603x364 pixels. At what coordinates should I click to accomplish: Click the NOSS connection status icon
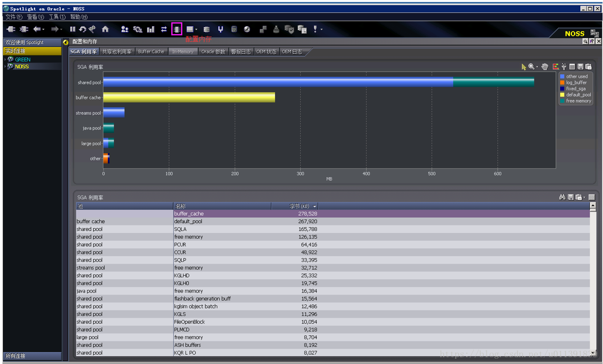tap(595, 33)
